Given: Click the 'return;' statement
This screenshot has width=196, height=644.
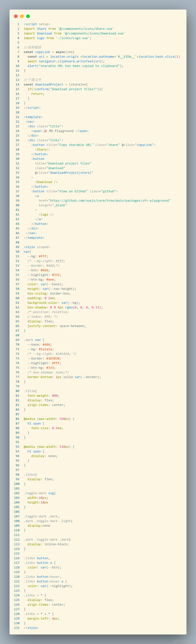Looking at the screenshot, I should [38, 94].
